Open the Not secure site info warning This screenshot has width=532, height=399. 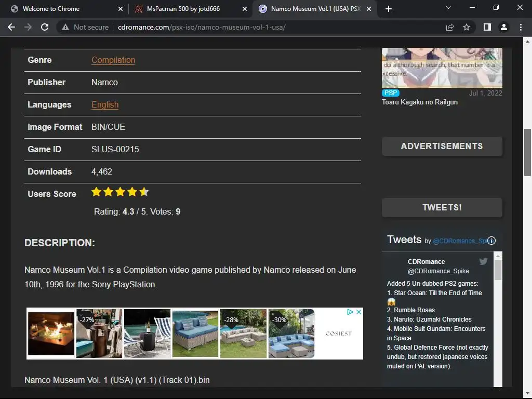pos(85,27)
